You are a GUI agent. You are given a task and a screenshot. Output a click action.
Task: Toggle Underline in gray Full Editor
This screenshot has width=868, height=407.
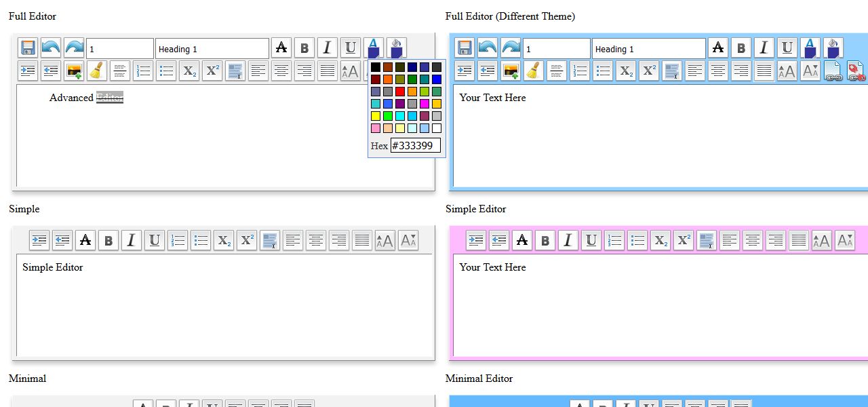coord(351,48)
